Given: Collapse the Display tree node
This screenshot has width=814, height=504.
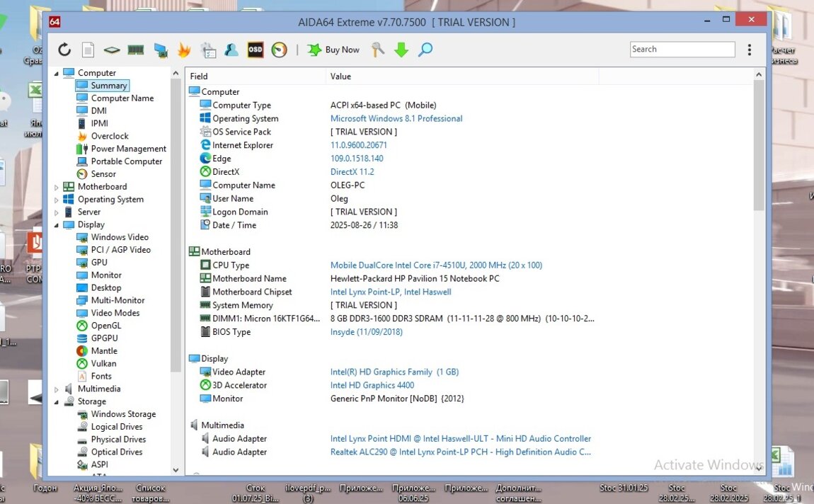Looking at the screenshot, I should point(57,225).
